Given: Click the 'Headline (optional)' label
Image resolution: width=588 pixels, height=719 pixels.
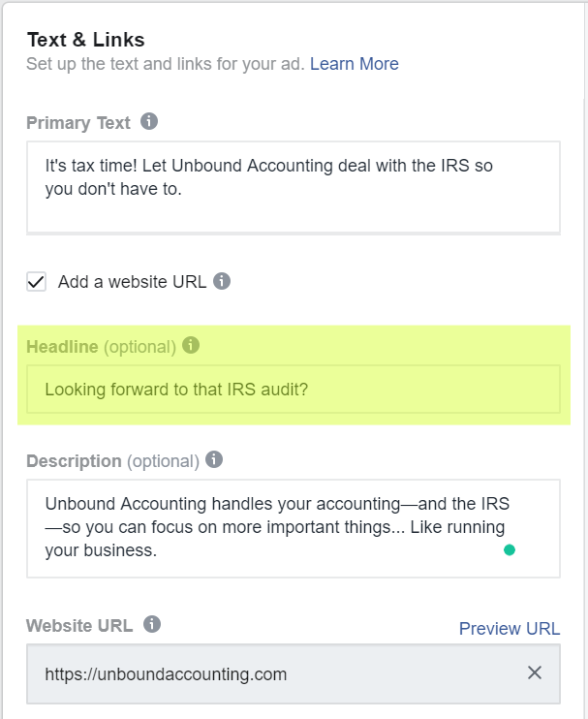Looking at the screenshot, I should click(x=102, y=347).
